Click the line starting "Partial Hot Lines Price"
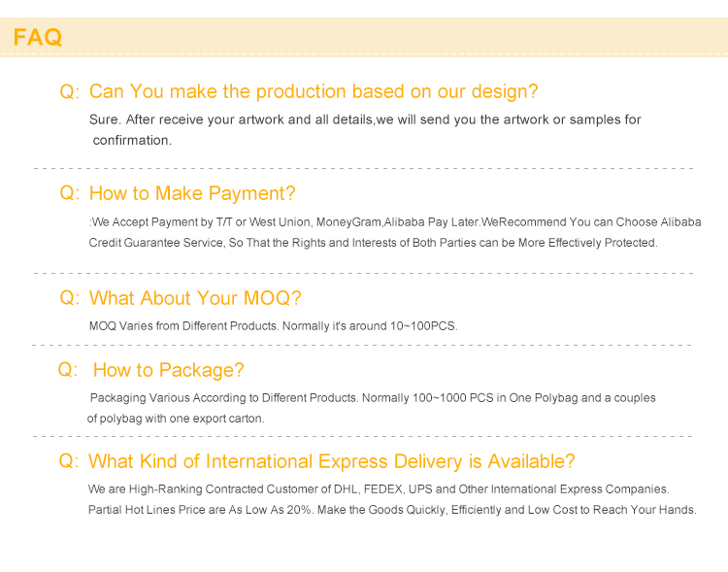The height and width of the screenshot is (572, 728). point(392,510)
